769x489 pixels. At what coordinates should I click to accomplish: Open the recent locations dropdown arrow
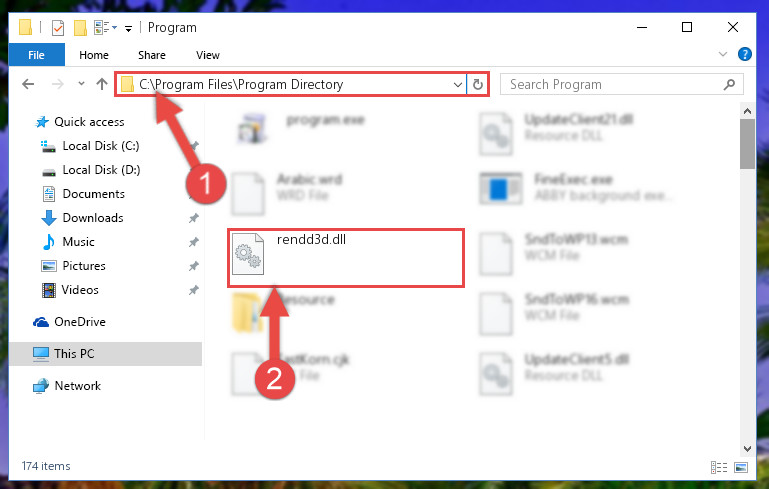pyautogui.click(x=81, y=84)
